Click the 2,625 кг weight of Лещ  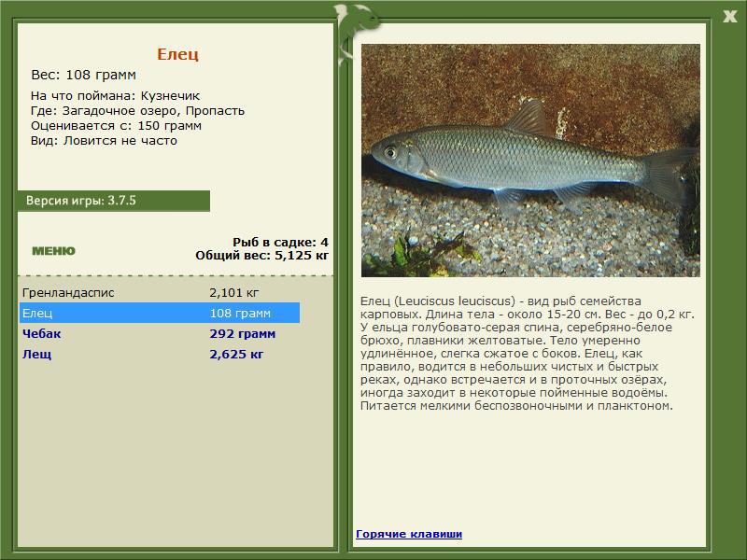(236, 355)
